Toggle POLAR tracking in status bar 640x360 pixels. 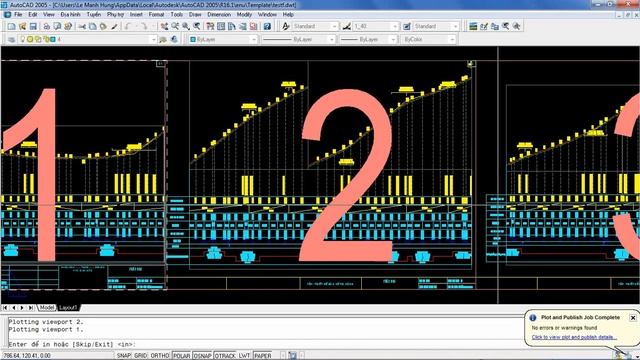coord(182,356)
